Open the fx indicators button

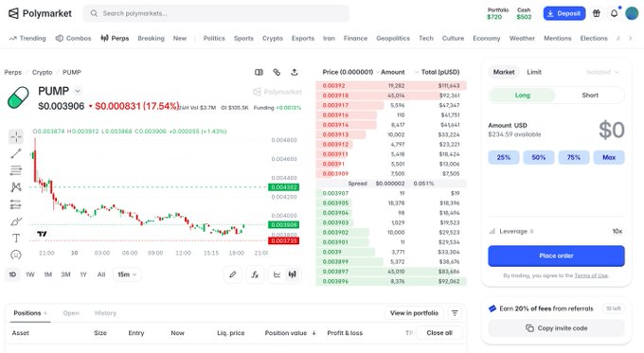255,274
